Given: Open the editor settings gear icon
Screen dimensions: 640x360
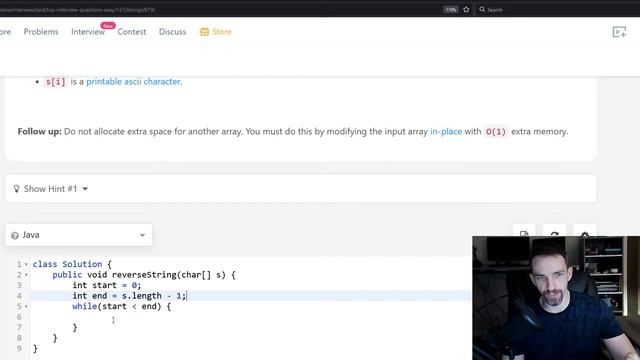Looking at the screenshot, I should point(584,234).
